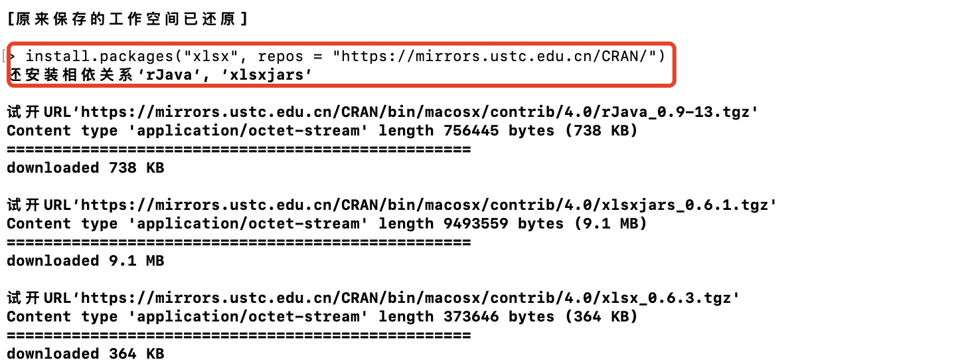Image resolution: width=980 pixels, height=360 pixels.
Task: Click the Content type line showing 373646 bytes
Action: 322,317
